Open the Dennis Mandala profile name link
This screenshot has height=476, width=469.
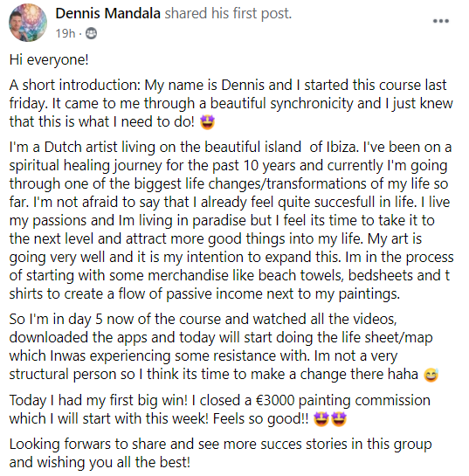107,14
